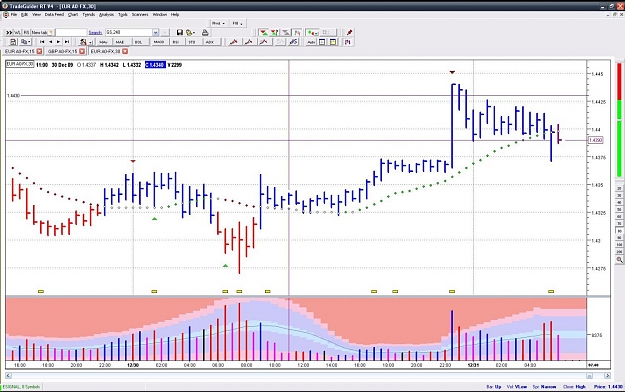Toggle the RSI indicator button

tap(176, 42)
